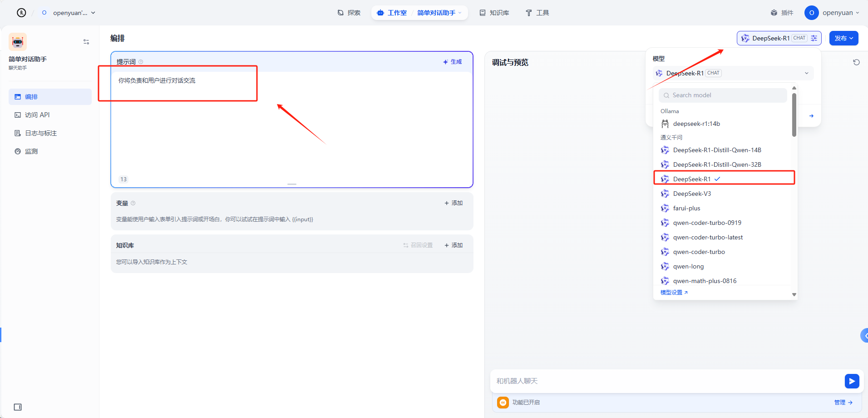Open the 工作室 studio tab

point(392,13)
